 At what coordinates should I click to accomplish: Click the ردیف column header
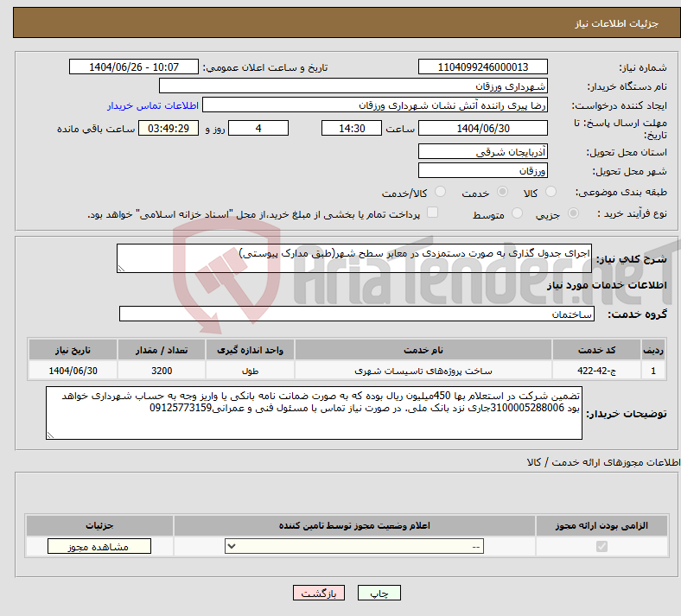(x=653, y=350)
